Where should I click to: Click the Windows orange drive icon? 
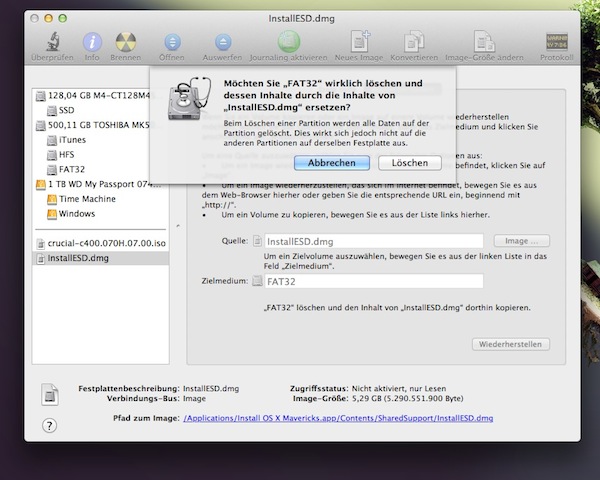tap(52, 214)
